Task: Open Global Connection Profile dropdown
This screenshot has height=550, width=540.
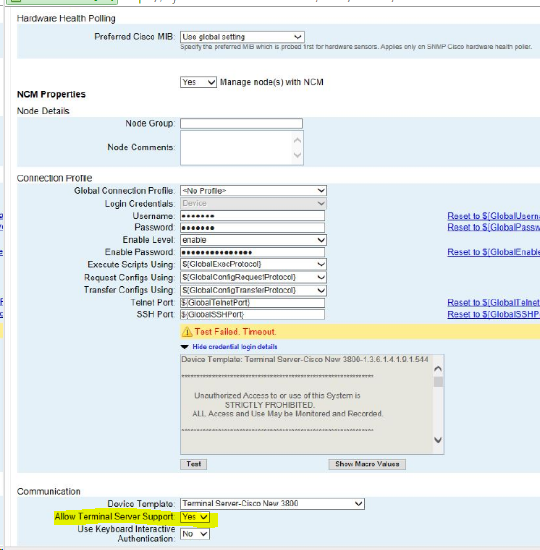Action: (x=253, y=190)
